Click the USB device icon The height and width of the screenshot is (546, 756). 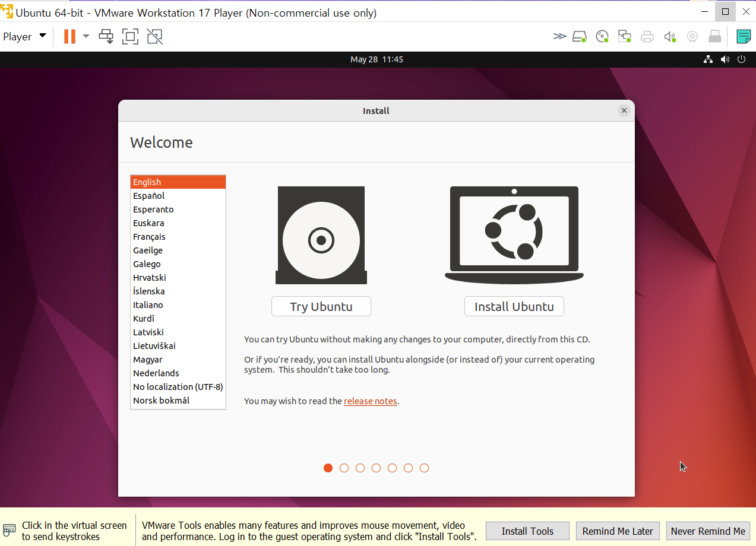pos(715,37)
